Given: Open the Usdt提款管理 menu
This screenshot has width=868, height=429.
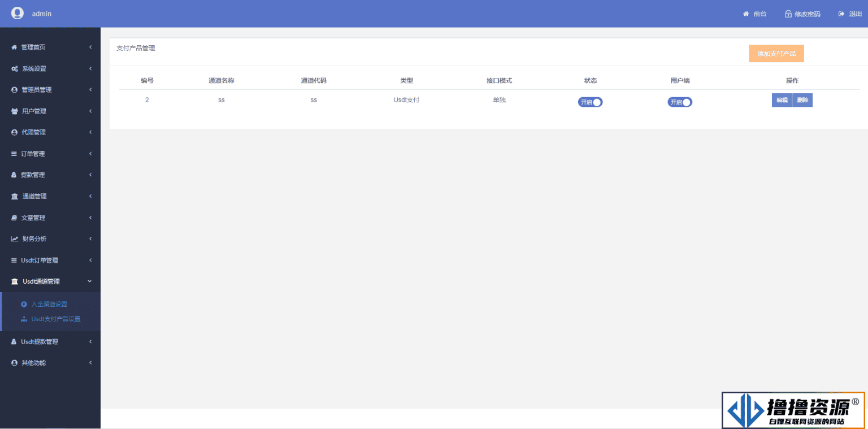Looking at the screenshot, I should pyautogui.click(x=50, y=342).
